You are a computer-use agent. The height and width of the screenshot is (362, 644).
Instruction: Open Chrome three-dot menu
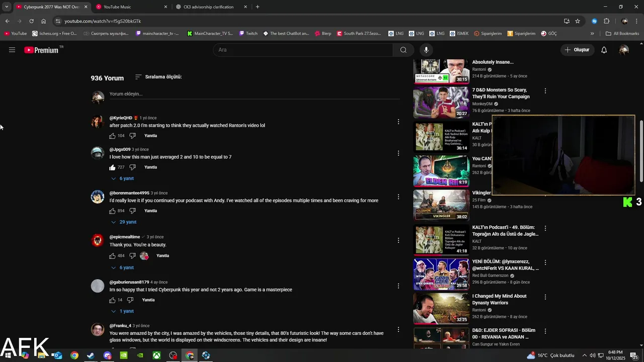tap(637, 21)
